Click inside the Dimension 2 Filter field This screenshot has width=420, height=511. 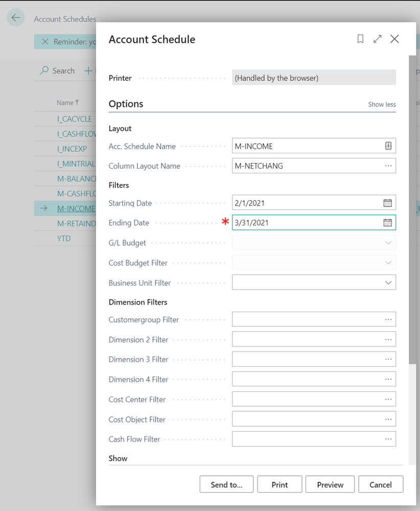[307, 339]
